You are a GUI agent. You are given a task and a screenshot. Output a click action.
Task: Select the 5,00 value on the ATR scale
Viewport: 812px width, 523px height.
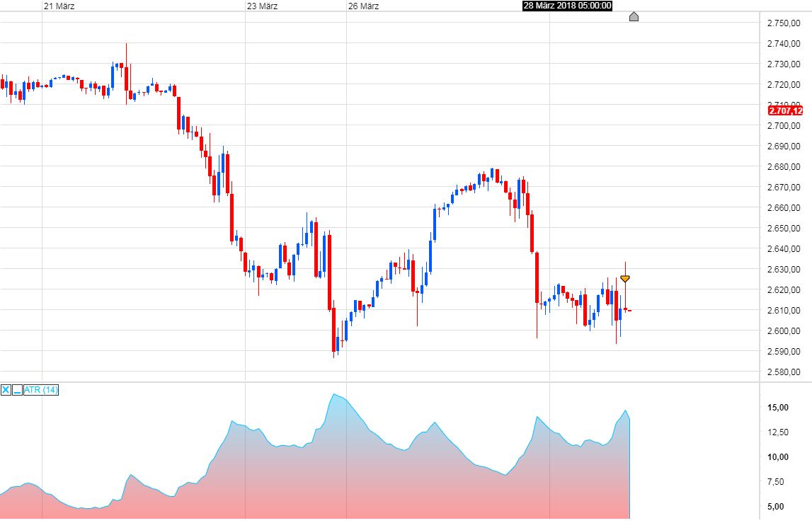click(775, 505)
